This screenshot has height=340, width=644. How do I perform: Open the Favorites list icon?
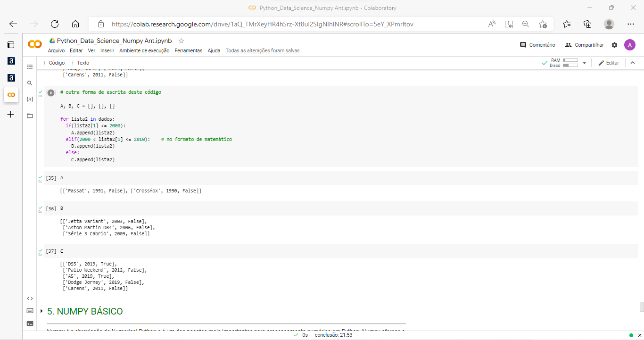tap(567, 24)
